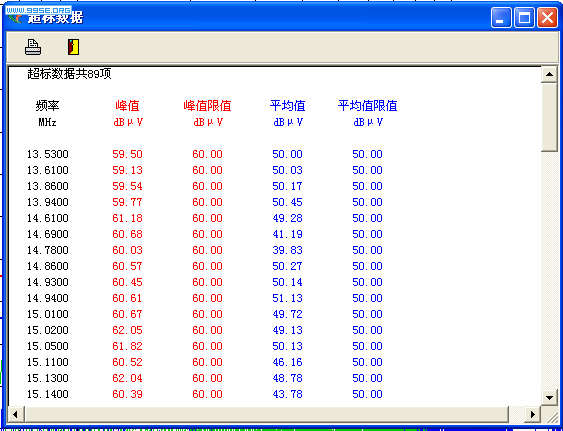The width and height of the screenshot is (563, 431).
Task: Click the 峰值 column header
Action: [x=127, y=106]
